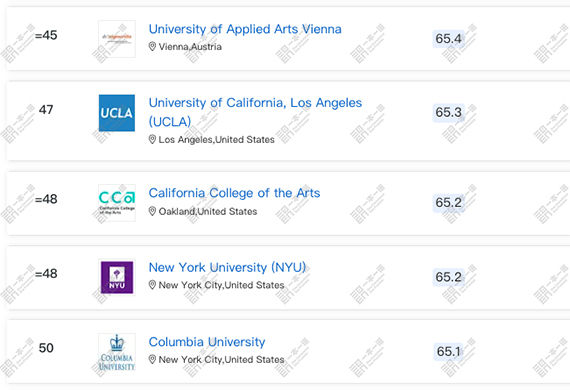Open Columbia University link
Screen dimensions: 570x390
coord(207,342)
